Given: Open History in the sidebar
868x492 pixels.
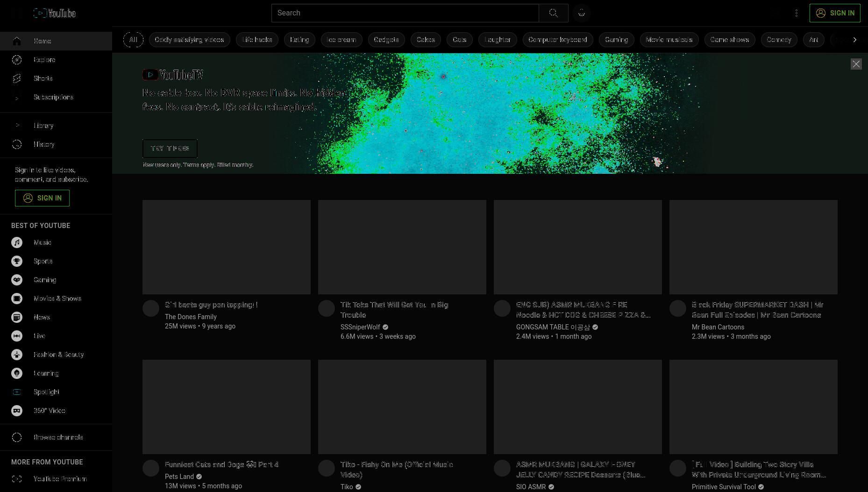Looking at the screenshot, I should [x=56, y=144].
